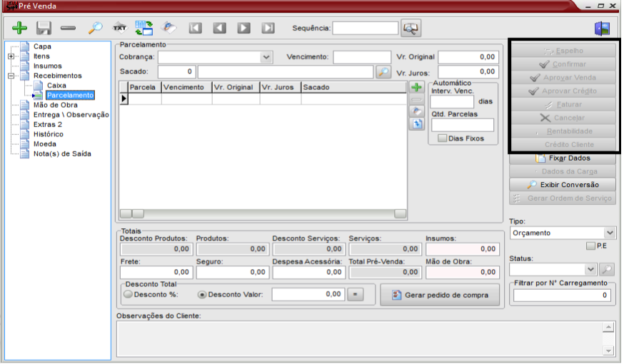Click the minus delete record icon in toolbar
This screenshot has height=364, width=624.
68,29
